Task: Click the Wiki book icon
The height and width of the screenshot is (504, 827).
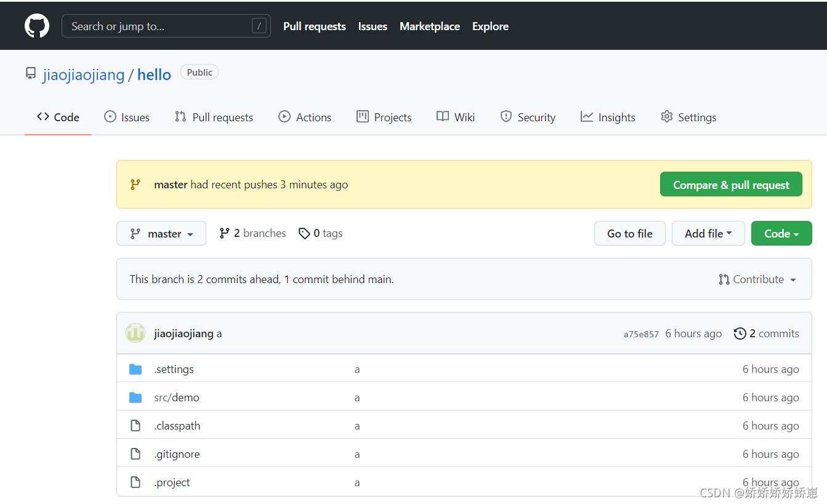Action: (x=442, y=116)
